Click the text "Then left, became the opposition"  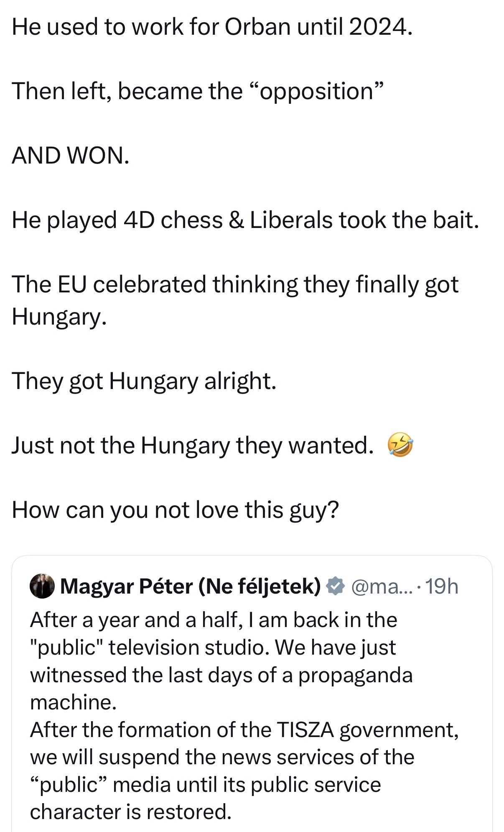click(197, 91)
